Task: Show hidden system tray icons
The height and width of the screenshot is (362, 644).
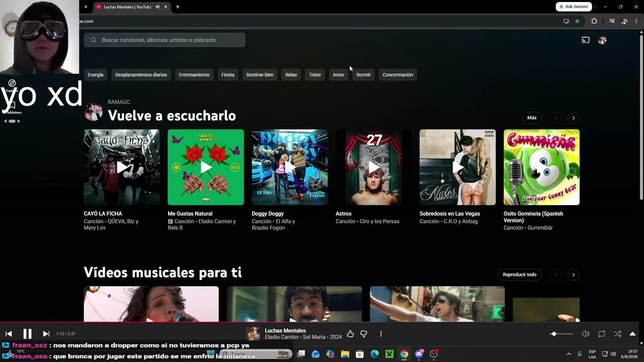Action: [x=569, y=354]
